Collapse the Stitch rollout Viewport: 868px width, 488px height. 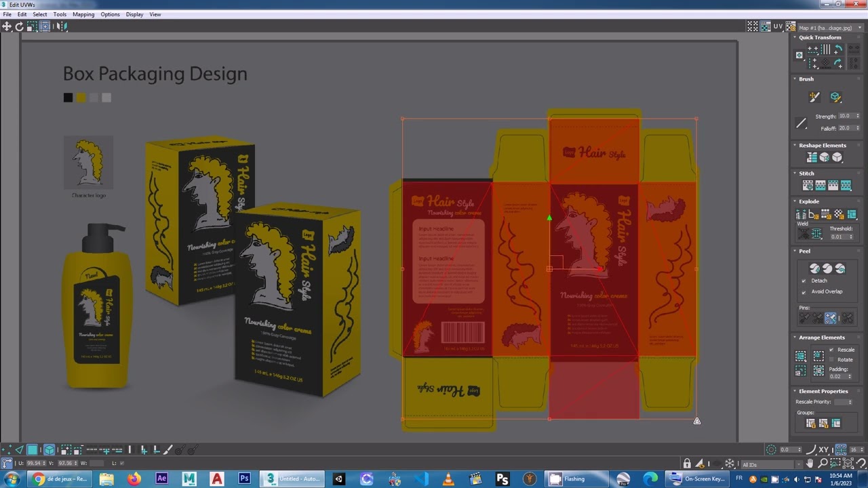click(806, 174)
